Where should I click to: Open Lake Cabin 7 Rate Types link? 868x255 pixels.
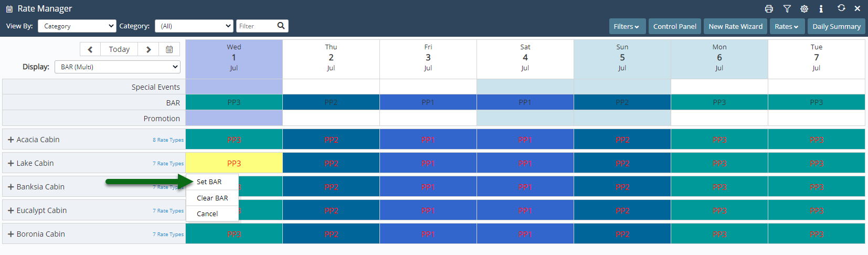[x=168, y=164]
